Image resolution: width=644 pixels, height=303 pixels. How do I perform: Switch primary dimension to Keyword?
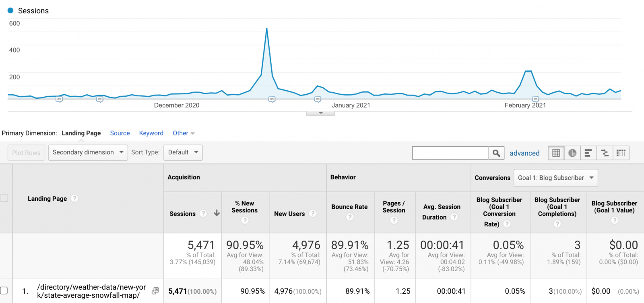click(151, 133)
